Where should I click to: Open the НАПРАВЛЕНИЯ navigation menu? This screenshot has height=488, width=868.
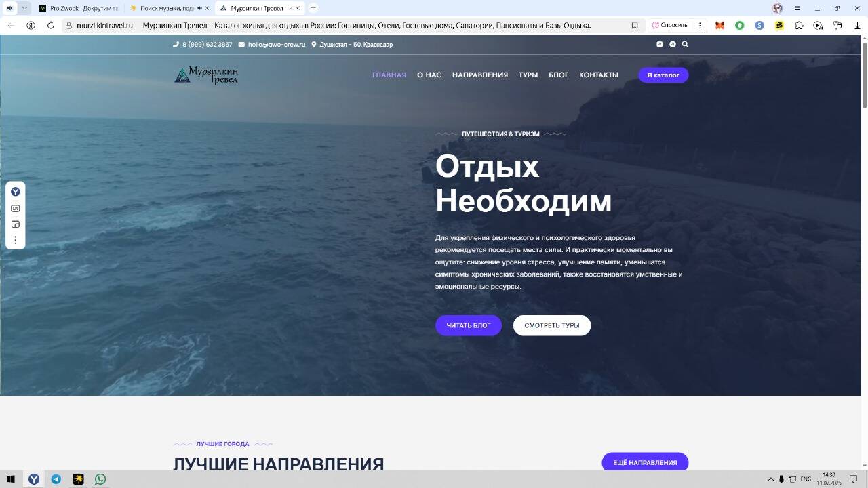[x=480, y=75]
